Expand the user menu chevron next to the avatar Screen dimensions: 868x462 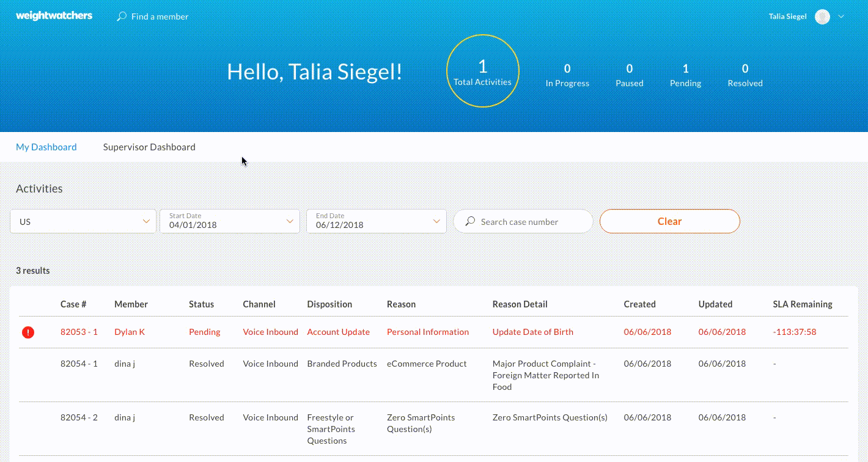tap(841, 16)
